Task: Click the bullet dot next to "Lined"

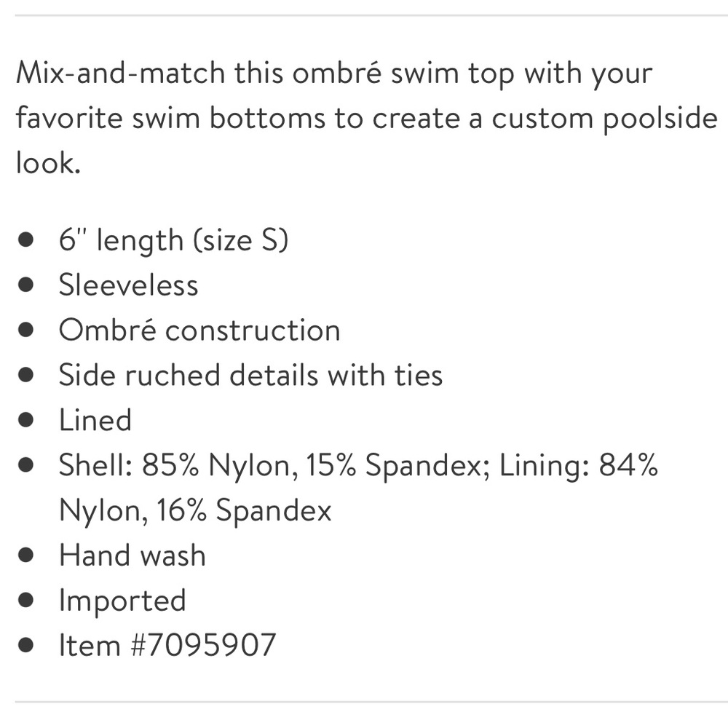Action: click(27, 421)
